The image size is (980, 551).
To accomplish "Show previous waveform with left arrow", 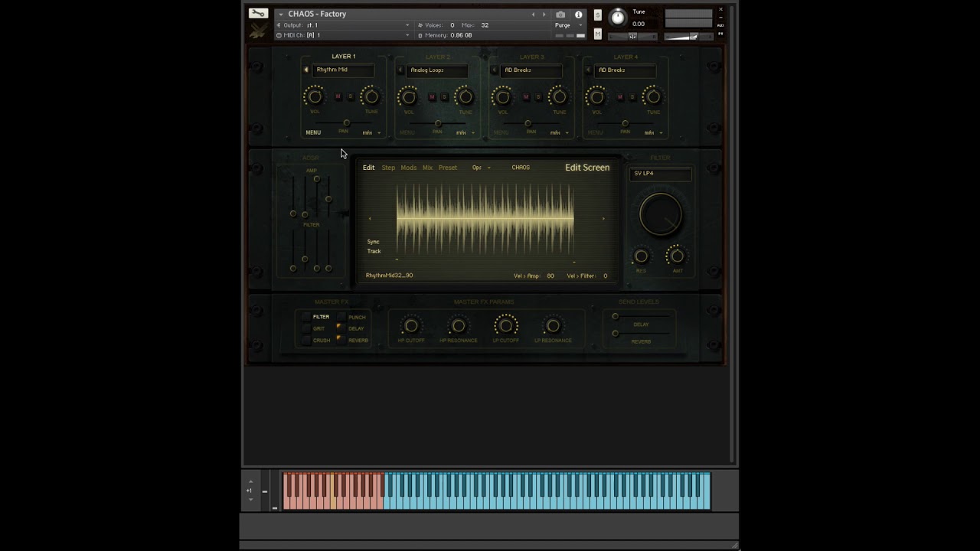I will pos(370,219).
